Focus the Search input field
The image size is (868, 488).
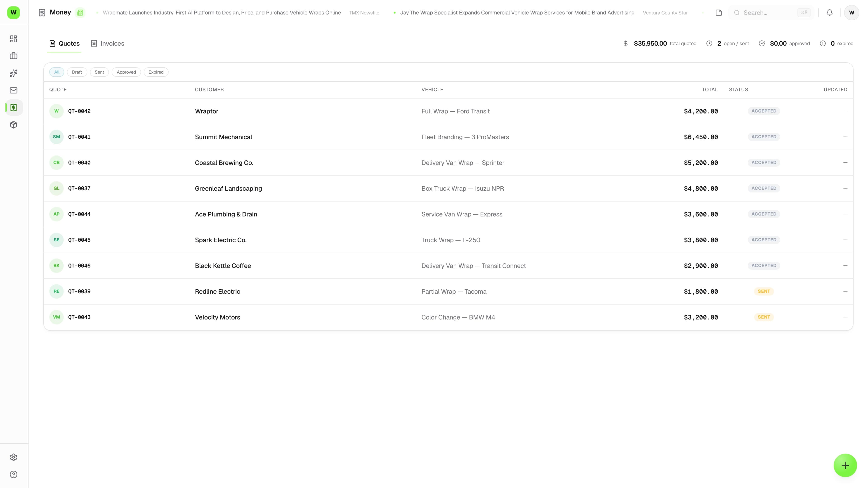772,12
